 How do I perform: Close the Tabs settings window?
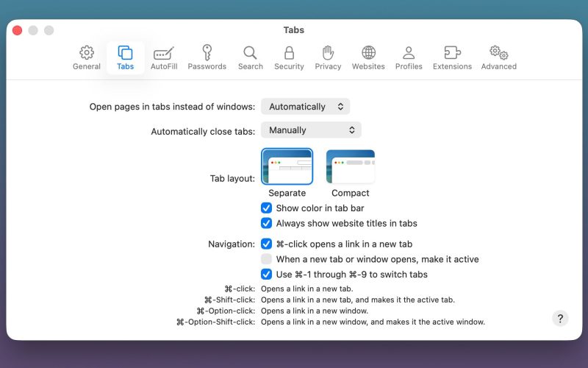tap(17, 30)
